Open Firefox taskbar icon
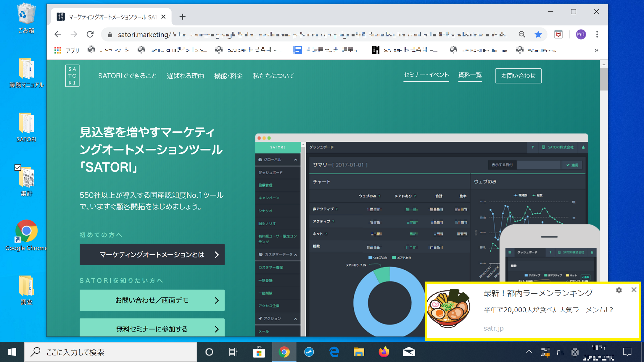Image resolution: width=644 pixels, height=362 pixels. click(x=384, y=352)
